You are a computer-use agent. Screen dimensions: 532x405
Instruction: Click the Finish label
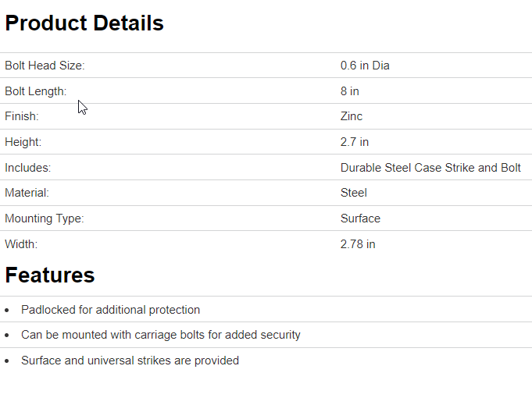[22, 116]
